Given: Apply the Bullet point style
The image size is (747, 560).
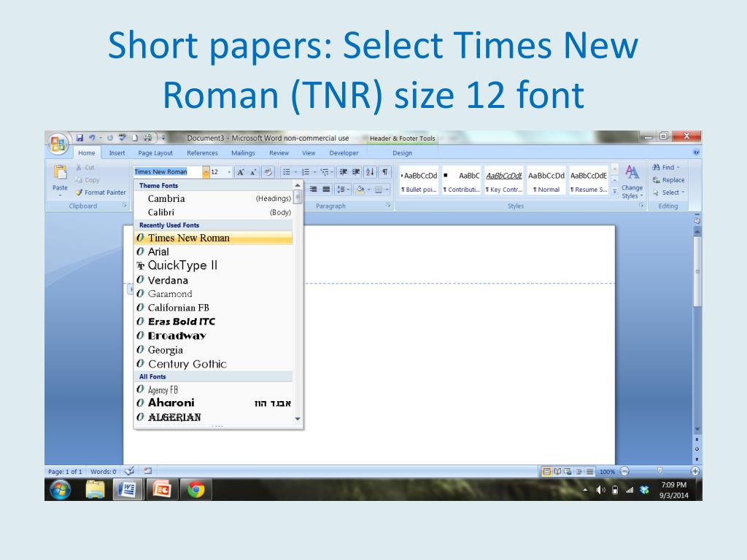Looking at the screenshot, I should (x=419, y=181).
